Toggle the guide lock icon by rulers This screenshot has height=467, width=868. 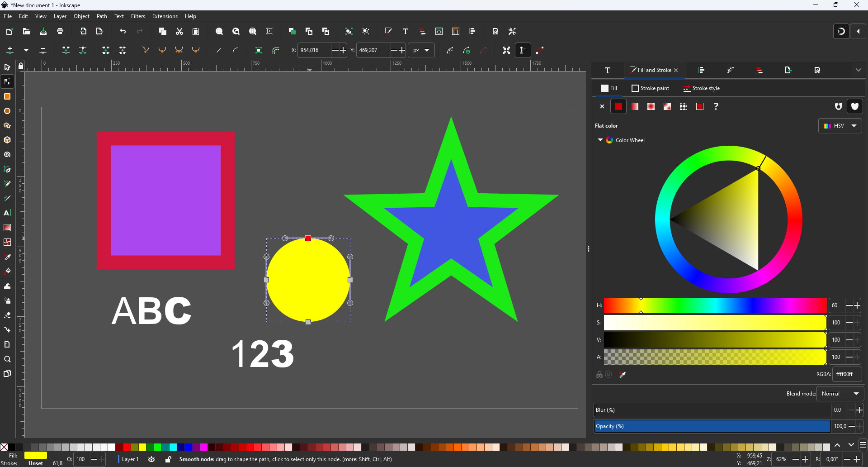(21, 66)
